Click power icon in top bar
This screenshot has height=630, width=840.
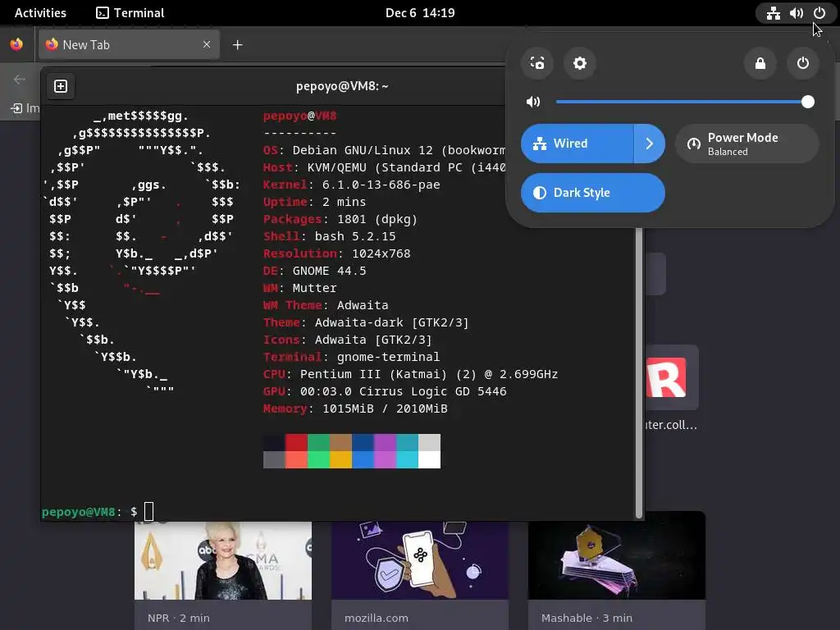819,13
